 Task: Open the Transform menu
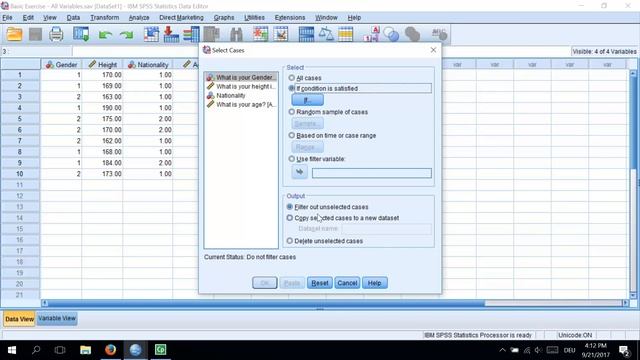tap(104, 18)
